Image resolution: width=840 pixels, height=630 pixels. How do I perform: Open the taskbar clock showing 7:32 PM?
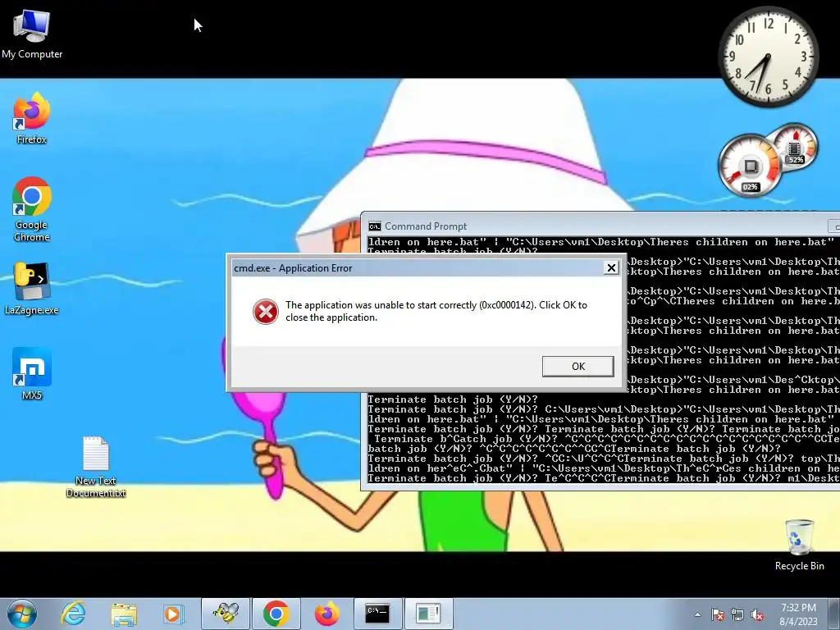click(x=798, y=614)
